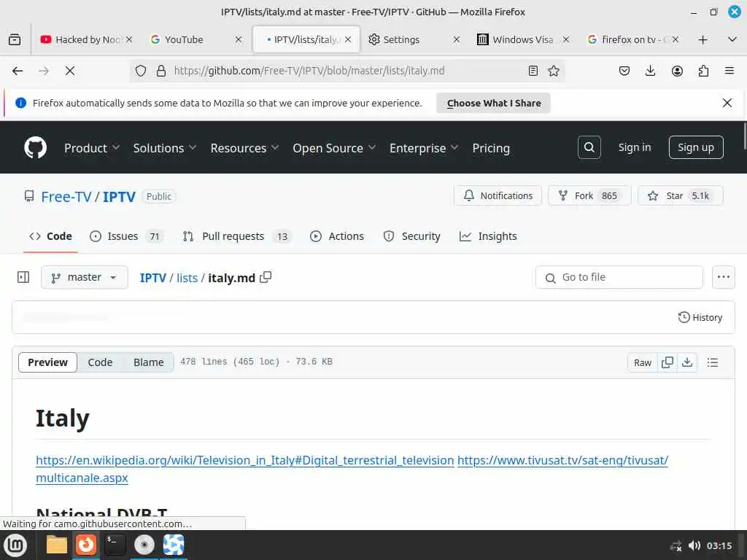Open the Pricing link

[x=491, y=148]
